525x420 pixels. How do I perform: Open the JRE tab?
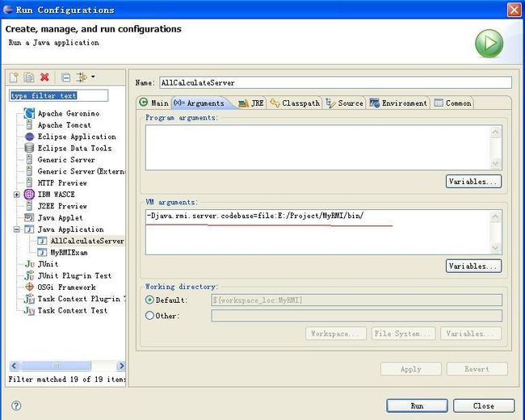[251, 103]
